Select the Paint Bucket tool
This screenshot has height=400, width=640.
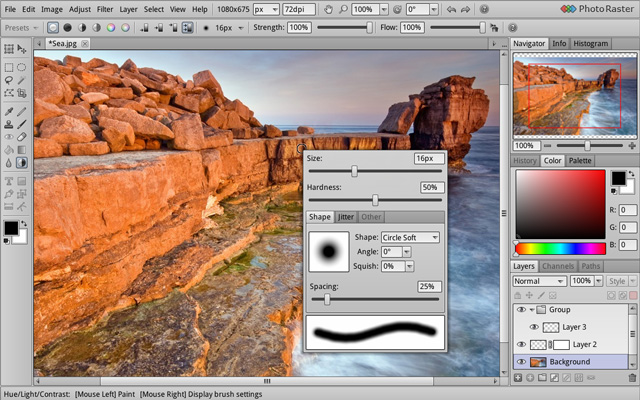9,150
